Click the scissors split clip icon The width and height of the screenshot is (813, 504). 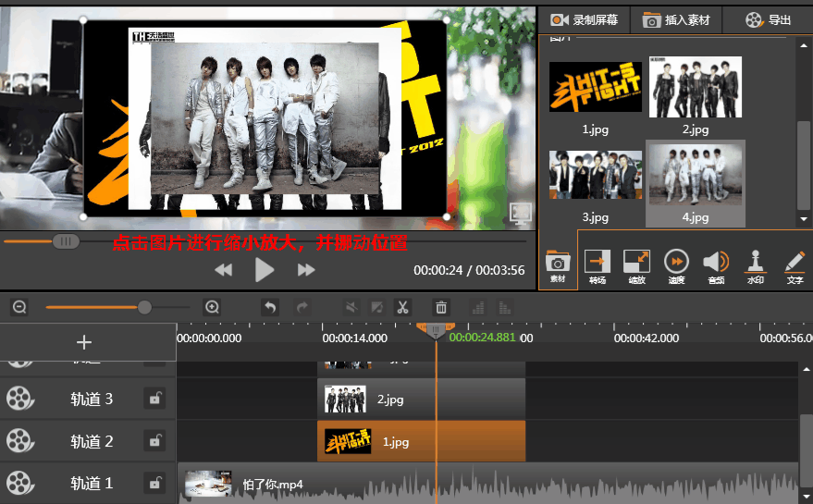pyautogui.click(x=403, y=307)
